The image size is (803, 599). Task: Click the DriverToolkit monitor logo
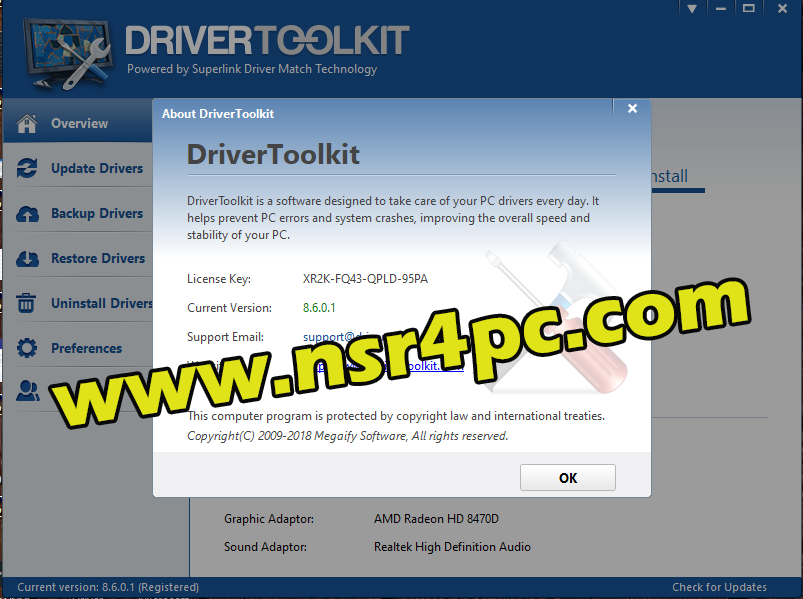[x=68, y=54]
